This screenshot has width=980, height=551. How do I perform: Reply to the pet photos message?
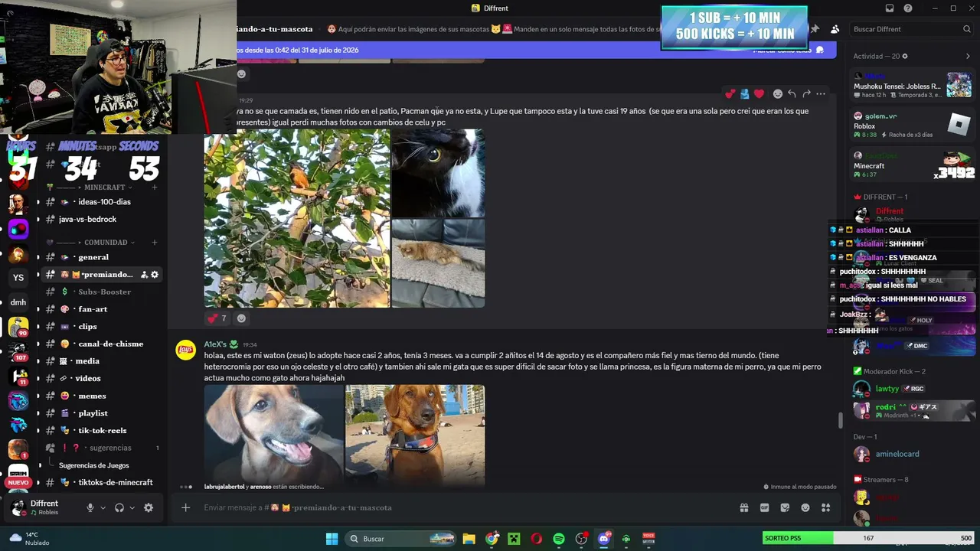click(x=792, y=94)
